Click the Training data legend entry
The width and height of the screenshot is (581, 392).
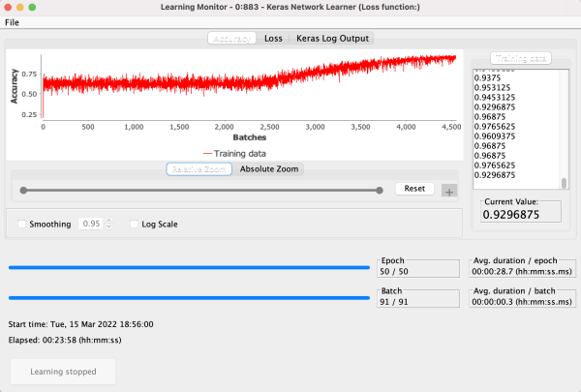(234, 153)
